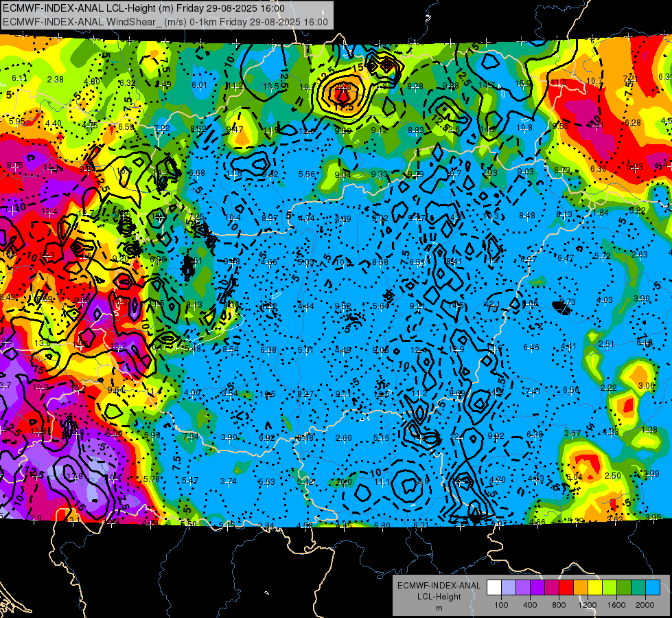Click the grid value 4.03
This screenshot has height=618, width=672.
coord(604,300)
